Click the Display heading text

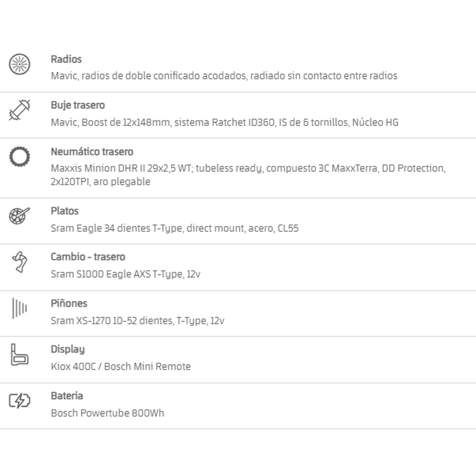click(x=68, y=350)
